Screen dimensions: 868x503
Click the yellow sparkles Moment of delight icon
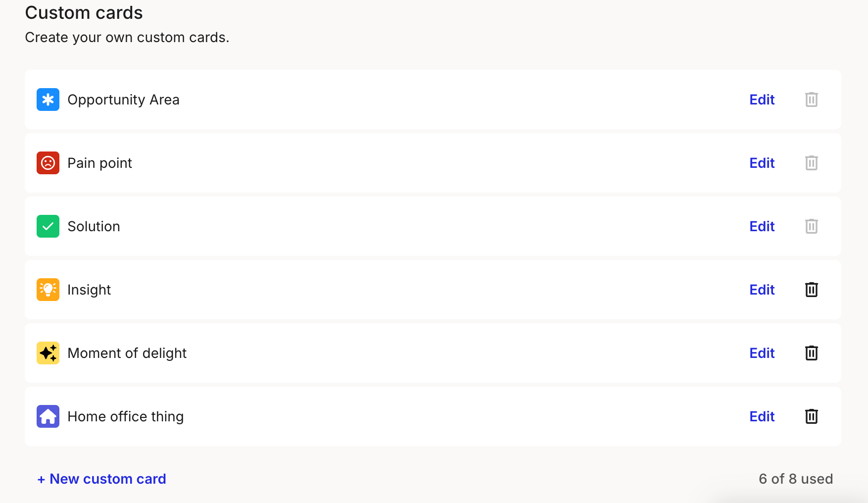tap(48, 353)
